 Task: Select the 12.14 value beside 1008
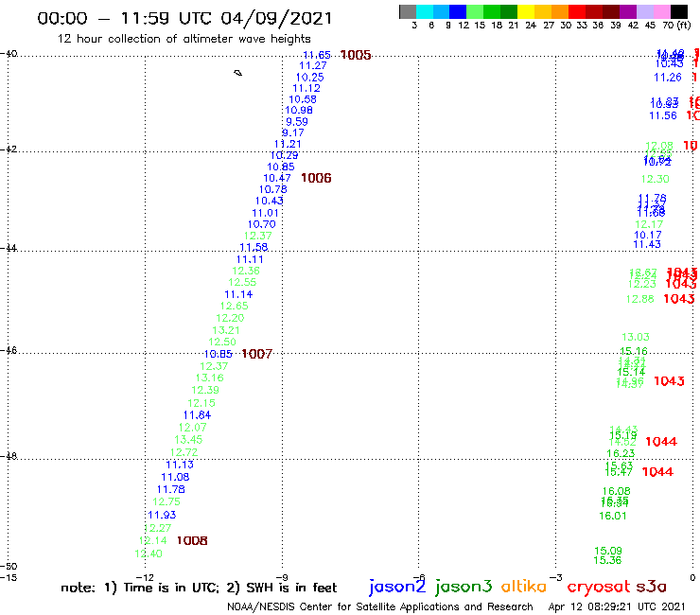(x=152, y=540)
